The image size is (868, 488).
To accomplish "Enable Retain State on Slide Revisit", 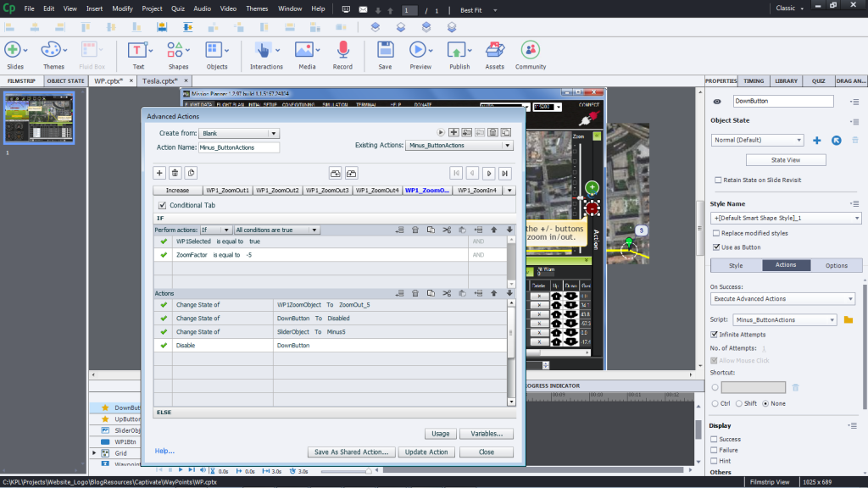I will point(717,180).
